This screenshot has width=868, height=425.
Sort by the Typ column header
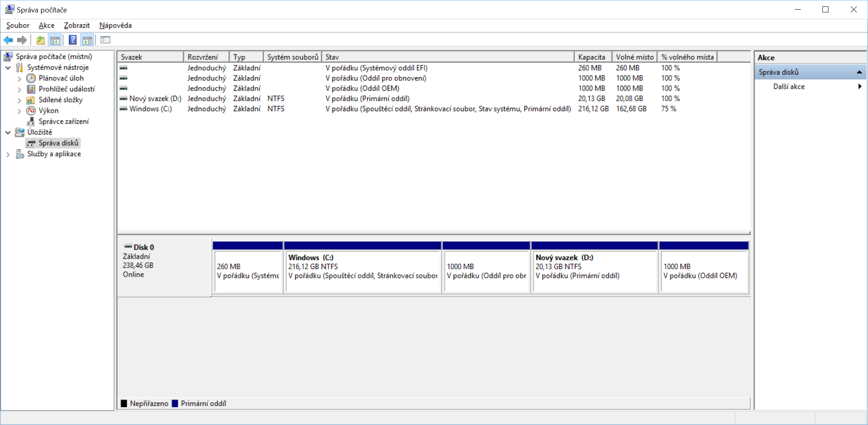point(246,57)
